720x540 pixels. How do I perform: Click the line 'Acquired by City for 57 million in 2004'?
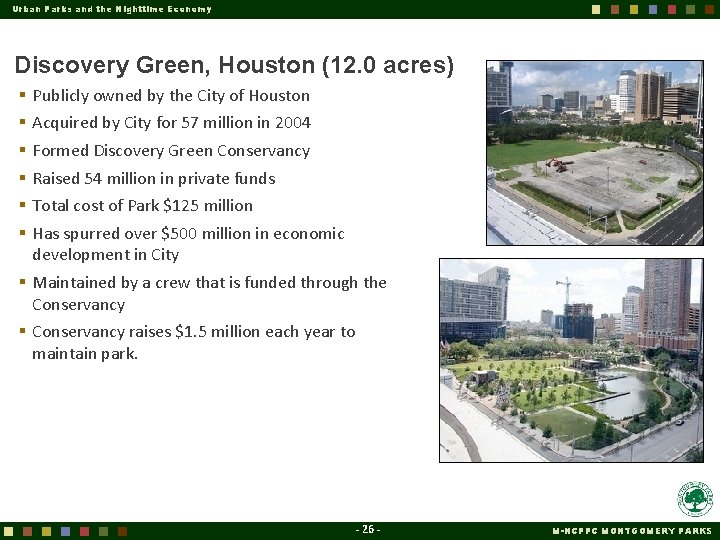click(171, 123)
